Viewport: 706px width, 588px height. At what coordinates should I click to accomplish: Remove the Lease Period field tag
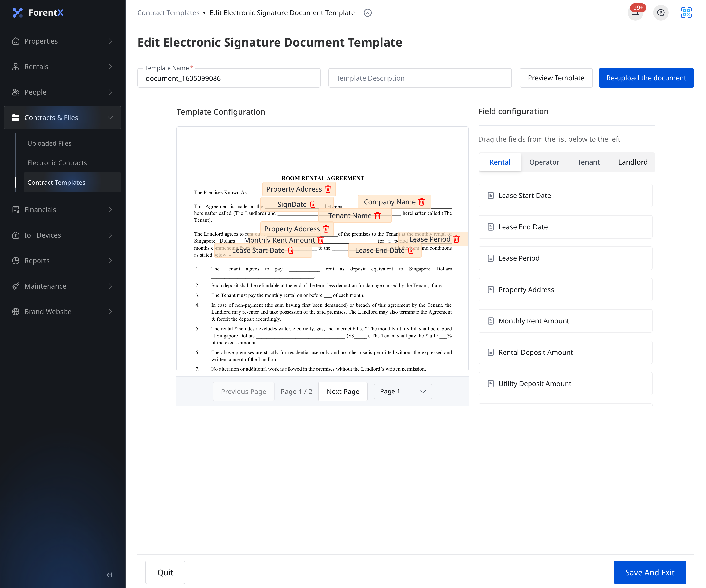[456, 239]
